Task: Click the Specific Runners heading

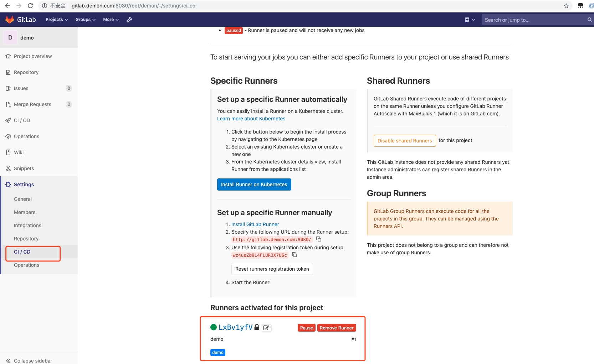Action: point(244,81)
